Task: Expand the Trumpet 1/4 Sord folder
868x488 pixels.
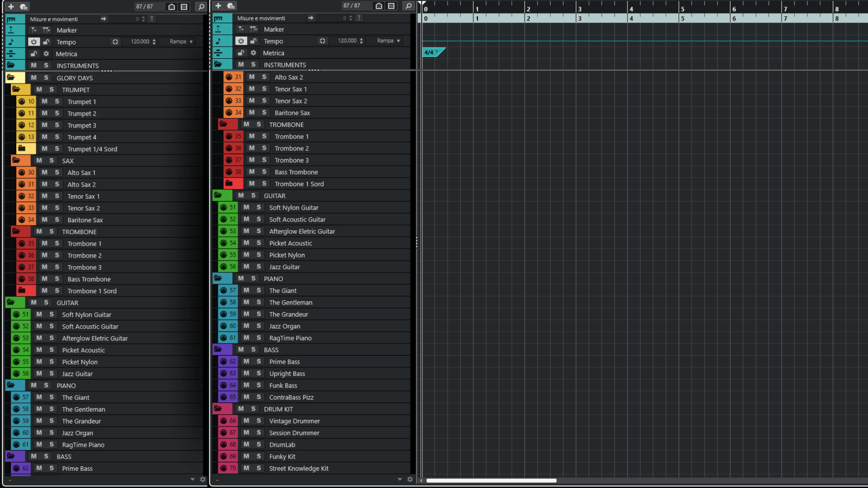Action: tap(22, 149)
